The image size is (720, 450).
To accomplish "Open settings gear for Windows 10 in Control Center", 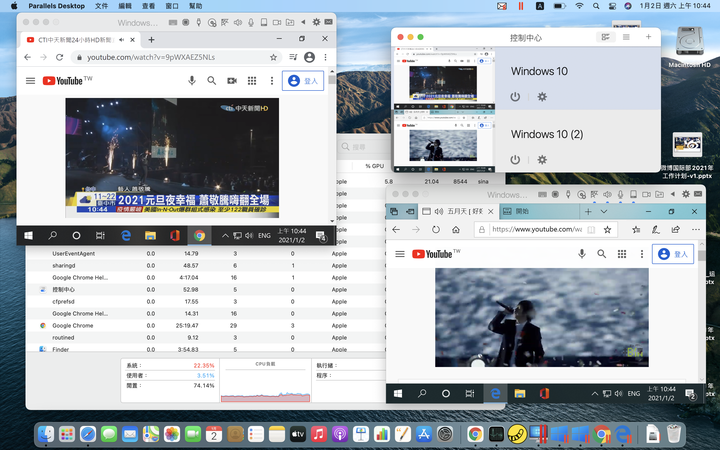I will pos(542,97).
